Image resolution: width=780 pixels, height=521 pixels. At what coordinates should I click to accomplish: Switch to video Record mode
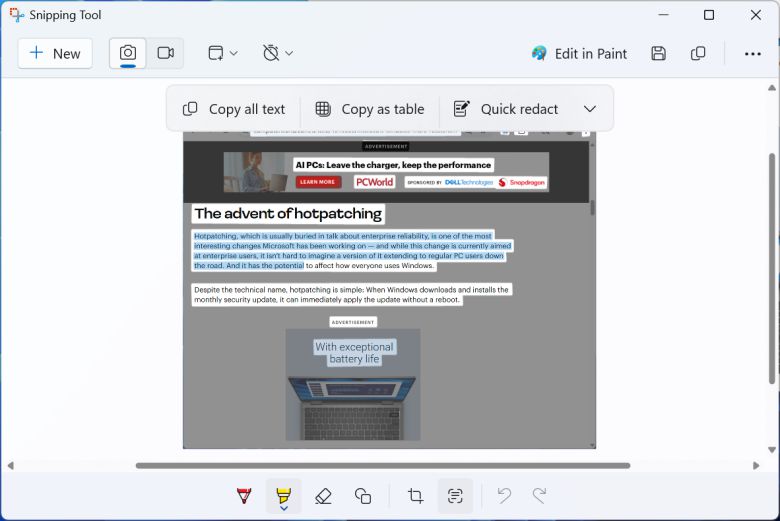tap(165, 53)
